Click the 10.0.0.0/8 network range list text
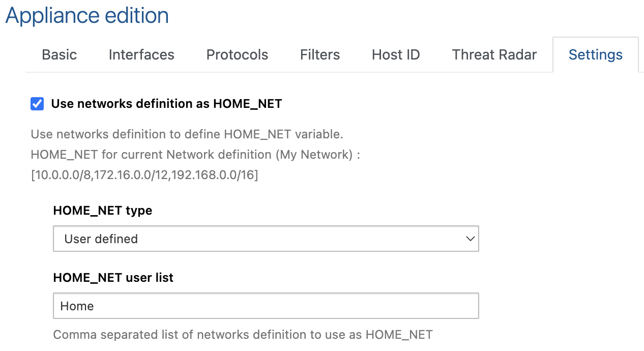Image resolution: width=644 pixels, height=351 pixels. 144,175
